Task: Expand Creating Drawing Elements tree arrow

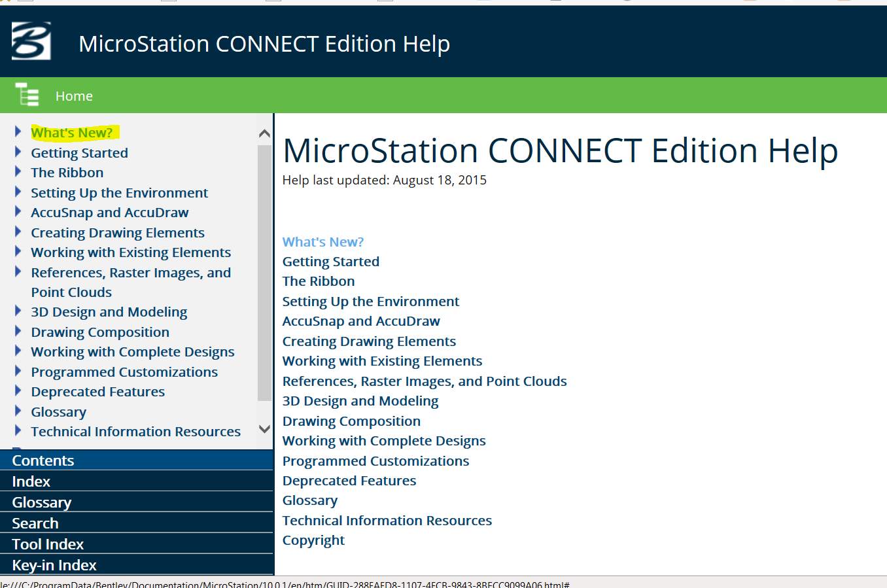Action: (x=18, y=232)
